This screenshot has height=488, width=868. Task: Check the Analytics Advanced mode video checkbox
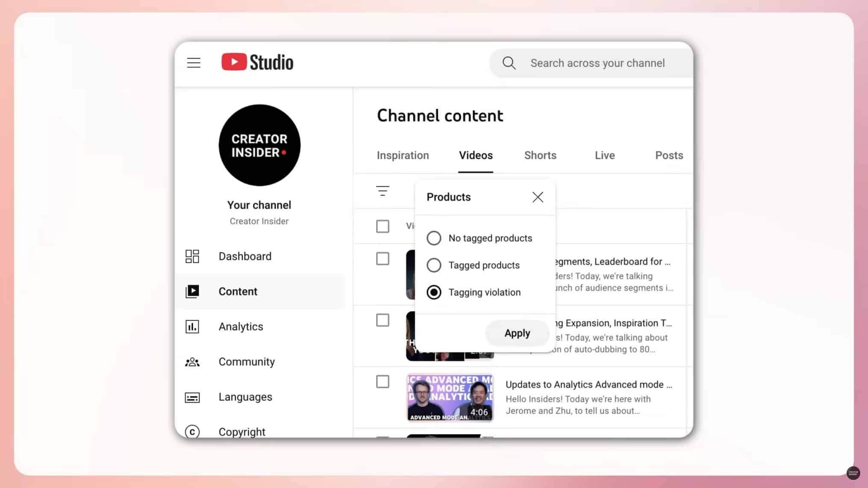point(383,382)
